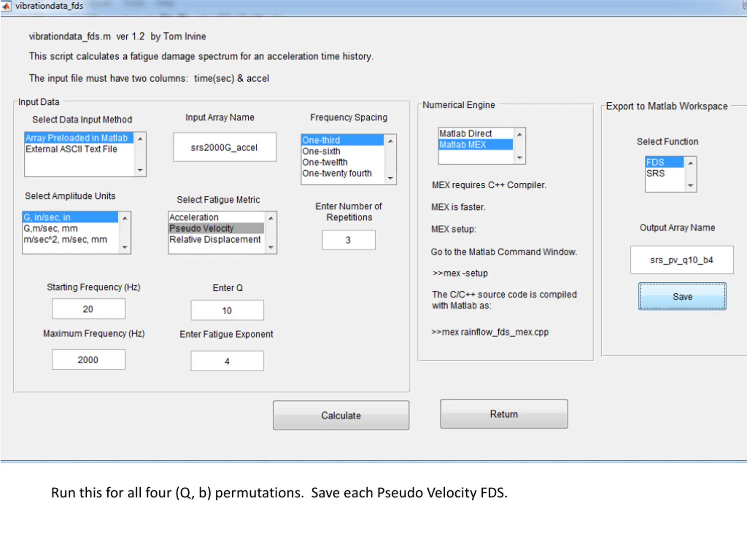Click Select Function list up arrow
This screenshot has height=560, width=747.
click(691, 163)
